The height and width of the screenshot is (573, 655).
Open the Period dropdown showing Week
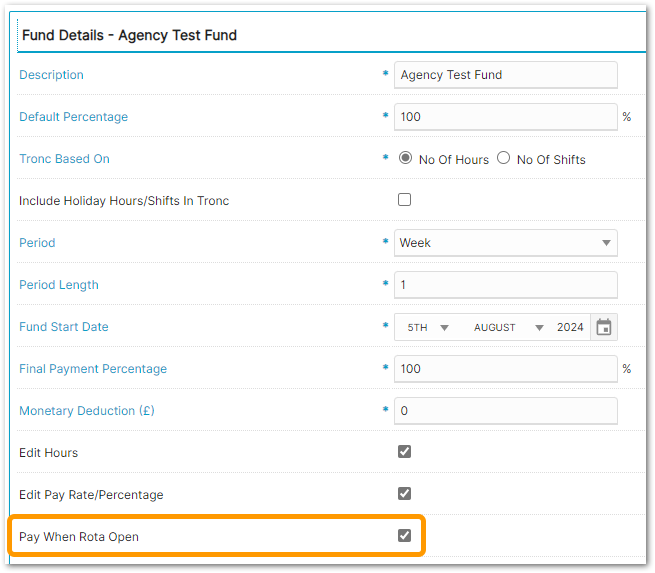tap(505, 243)
